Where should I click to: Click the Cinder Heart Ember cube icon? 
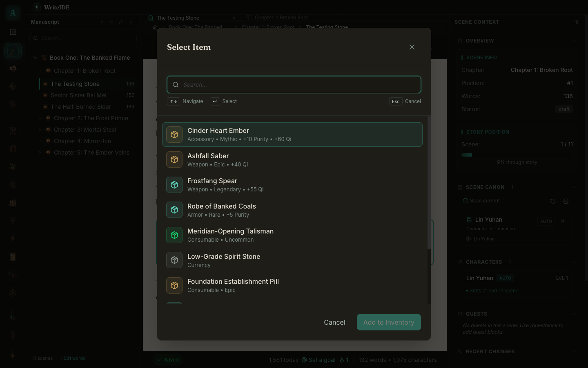click(174, 135)
